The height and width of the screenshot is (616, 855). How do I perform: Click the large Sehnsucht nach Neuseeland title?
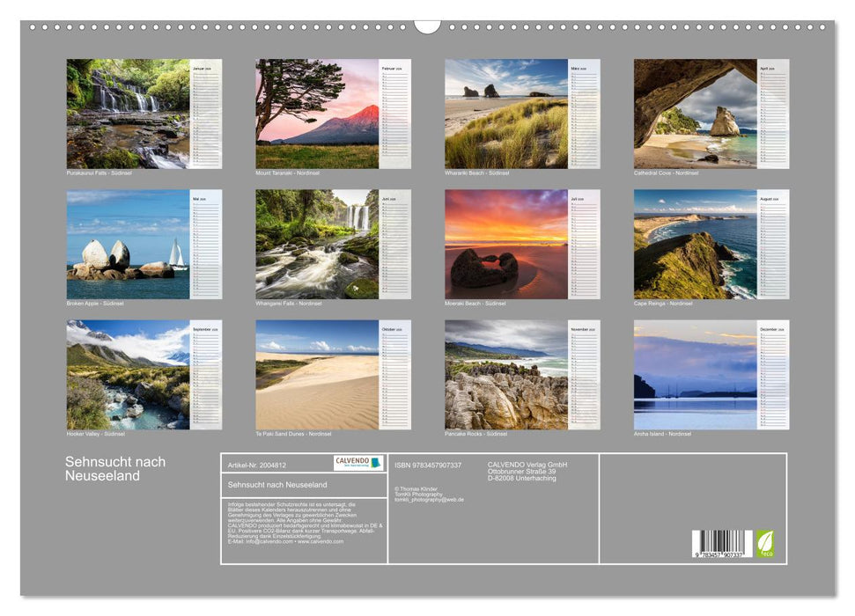(115, 469)
